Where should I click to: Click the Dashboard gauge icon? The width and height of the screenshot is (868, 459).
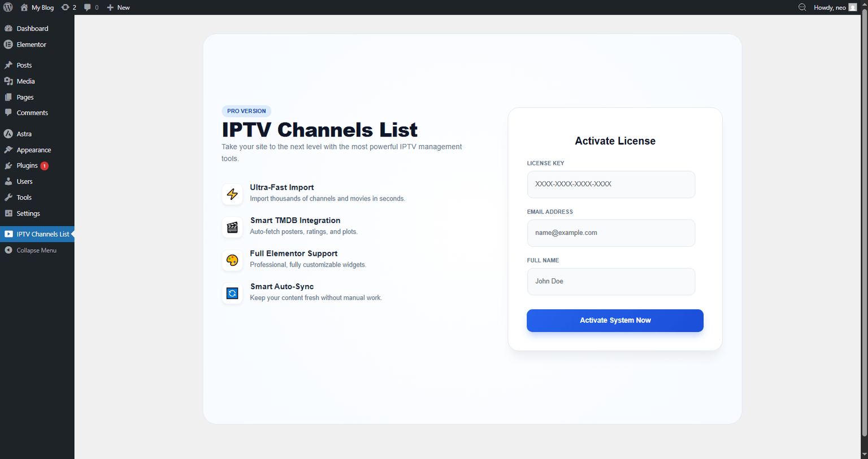(x=8, y=28)
